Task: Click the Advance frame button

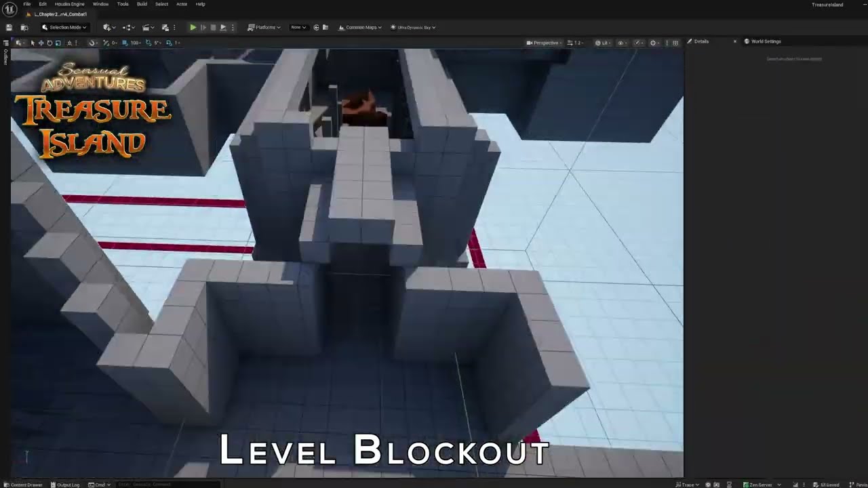Action: [203, 27]
